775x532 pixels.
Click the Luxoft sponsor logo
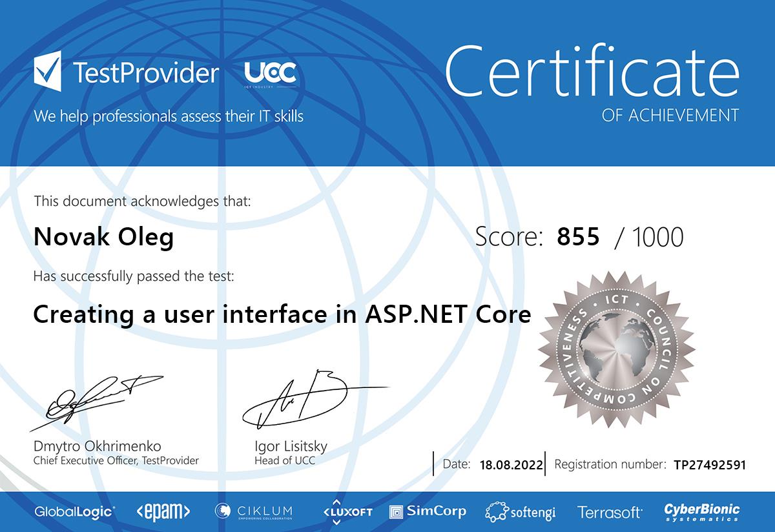347,512
